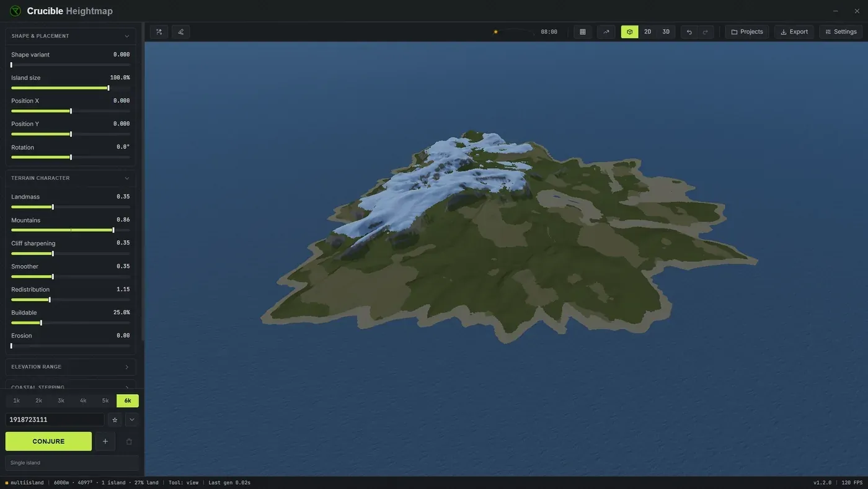
Task: Add an island with the plus button
Action: pos(105,441)
